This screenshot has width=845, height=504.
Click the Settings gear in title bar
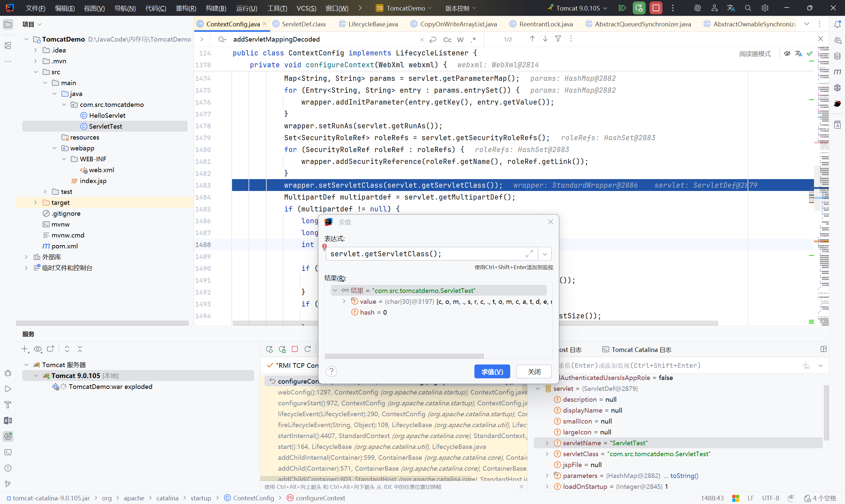tap(764, 8)
